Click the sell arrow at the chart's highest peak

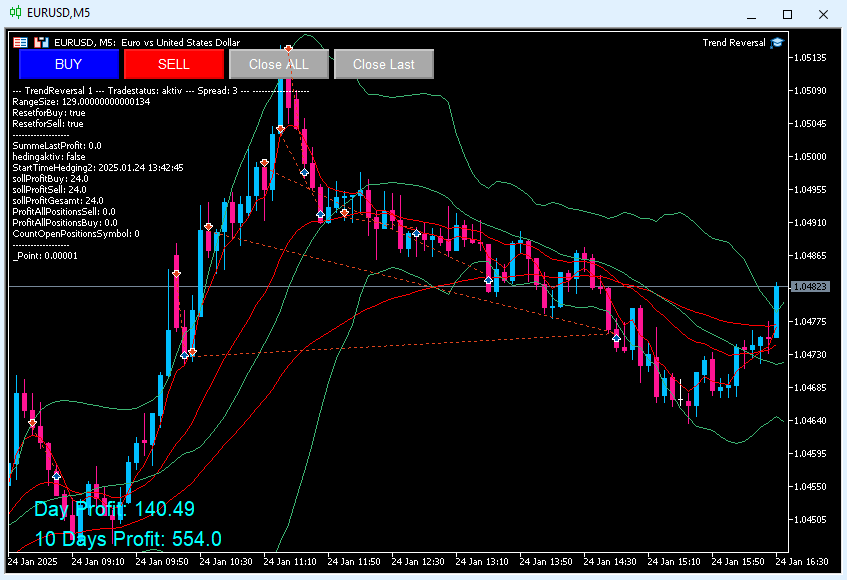coord(288,49)
